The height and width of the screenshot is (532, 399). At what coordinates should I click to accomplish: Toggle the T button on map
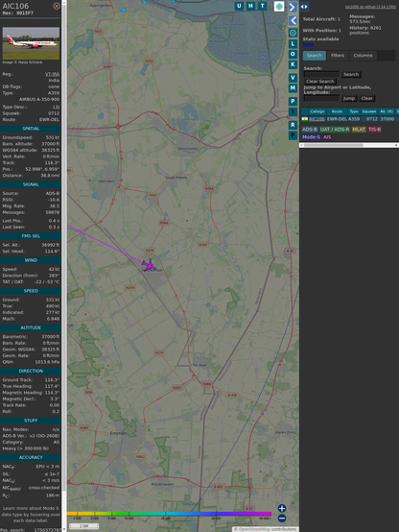click(x=263, y=6)
